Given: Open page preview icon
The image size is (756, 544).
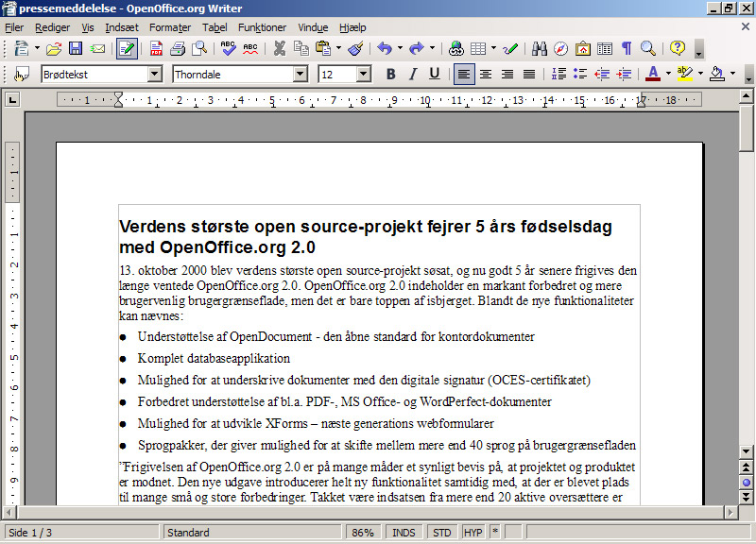Looking at the screenshot, I should (199, 49).
